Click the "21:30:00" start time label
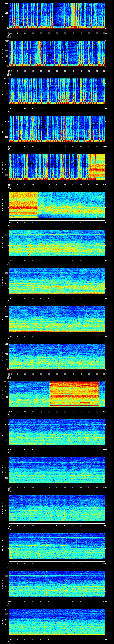Image resolution: width=114 pixels, height=644 pixels. coord(9,71)
